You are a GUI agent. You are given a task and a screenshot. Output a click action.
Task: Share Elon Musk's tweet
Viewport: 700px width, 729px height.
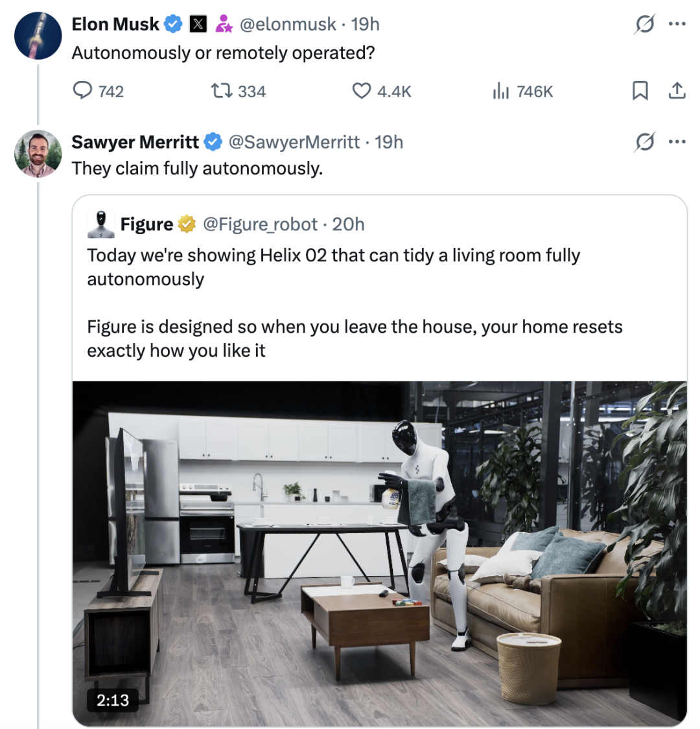(677, 91)
